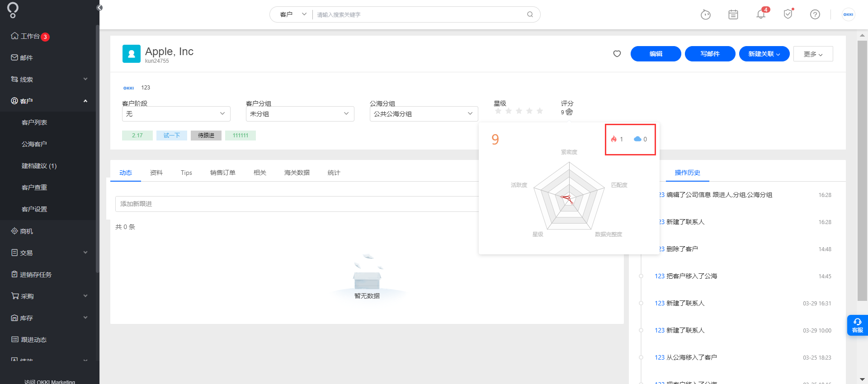Open the 公海分组 dropdown
Viewport: 868px width, 384px height.
tap(424, 114)
